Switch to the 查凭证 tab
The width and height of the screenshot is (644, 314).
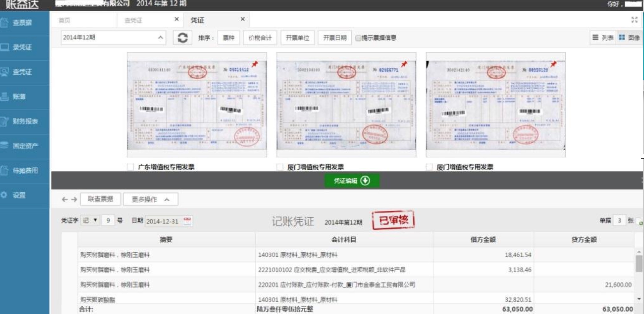pyautogui.click(x=134, y=20)
